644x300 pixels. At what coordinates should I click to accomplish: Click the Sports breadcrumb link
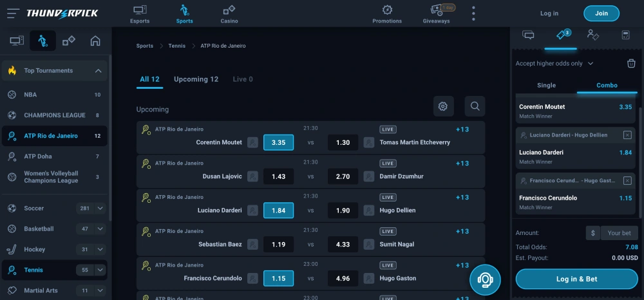tap(144, 46)
